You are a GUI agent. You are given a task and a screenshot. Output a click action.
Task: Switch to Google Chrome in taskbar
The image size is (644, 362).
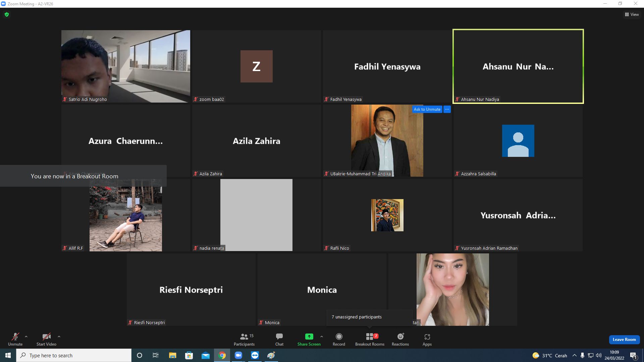tap(222, 355)
